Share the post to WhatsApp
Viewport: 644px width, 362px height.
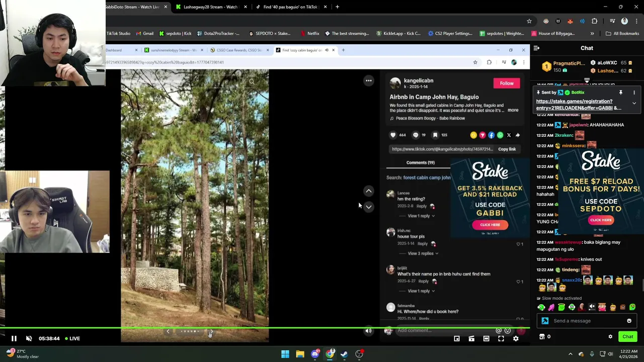500,135
